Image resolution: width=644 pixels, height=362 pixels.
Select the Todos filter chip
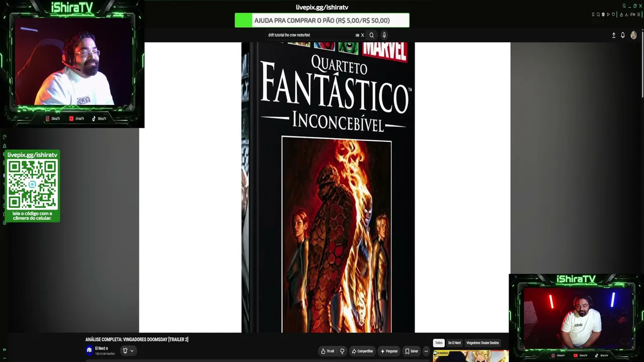coord(439,343)
